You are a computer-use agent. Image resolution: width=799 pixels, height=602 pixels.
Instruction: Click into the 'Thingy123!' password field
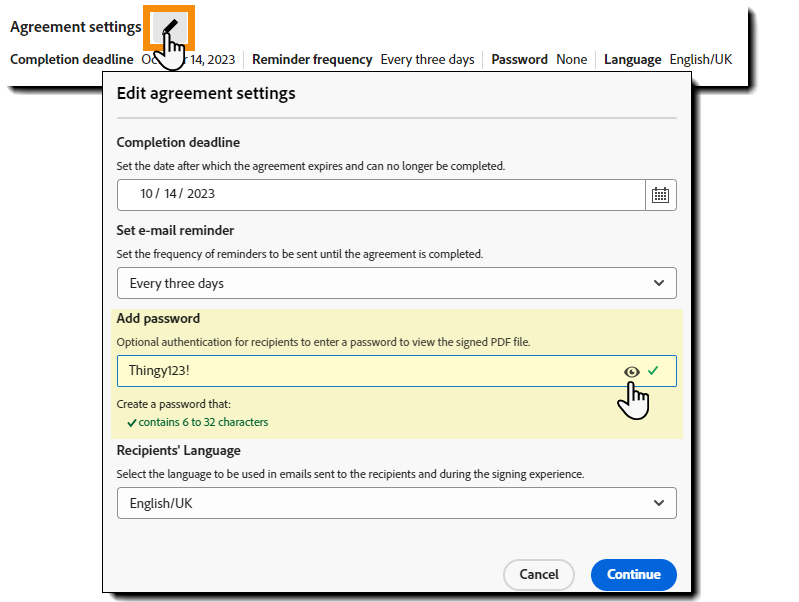[360, 371]
